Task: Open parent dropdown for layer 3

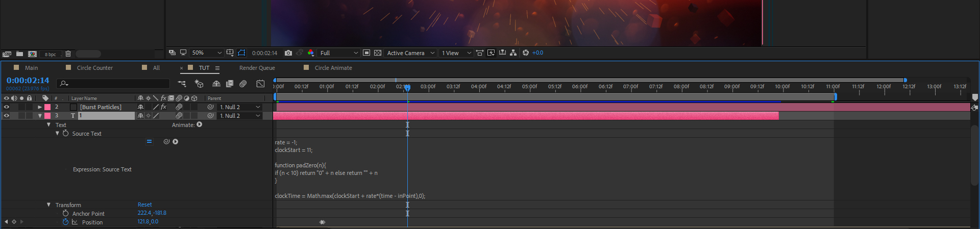Action: tap(240, 116)
